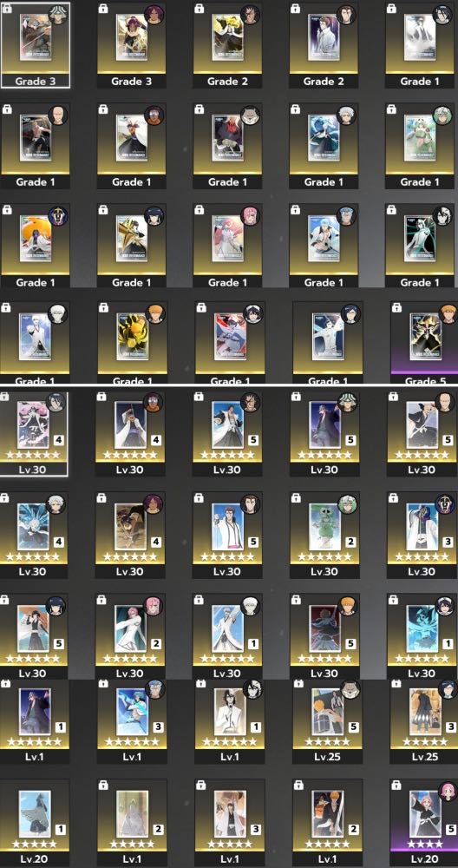Select the Lv.1 card numbered 3 without portrait icon
458x868 pixels.
coord(230,823)
